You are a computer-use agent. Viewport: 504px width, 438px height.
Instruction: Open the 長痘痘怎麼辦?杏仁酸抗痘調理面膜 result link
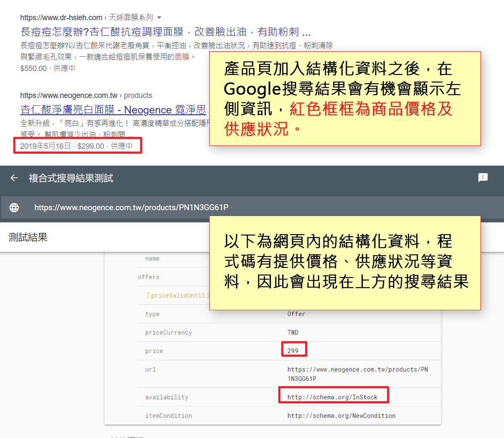(x=165, y=32)
